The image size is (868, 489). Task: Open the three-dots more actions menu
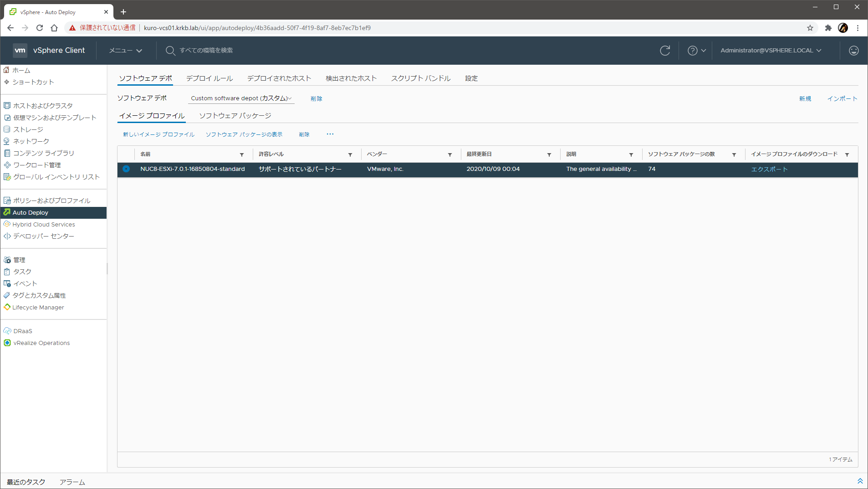330,134
